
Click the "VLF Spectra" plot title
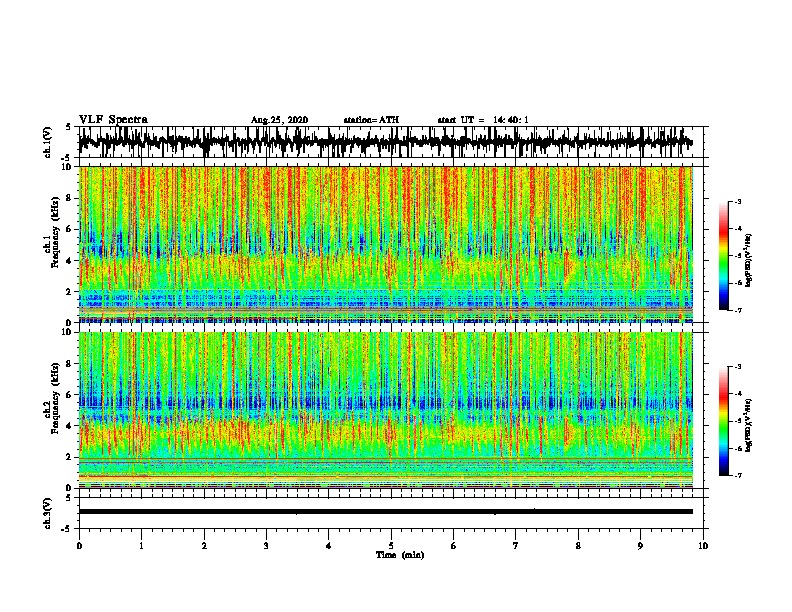pyautogui.click(x=113, y=120)
